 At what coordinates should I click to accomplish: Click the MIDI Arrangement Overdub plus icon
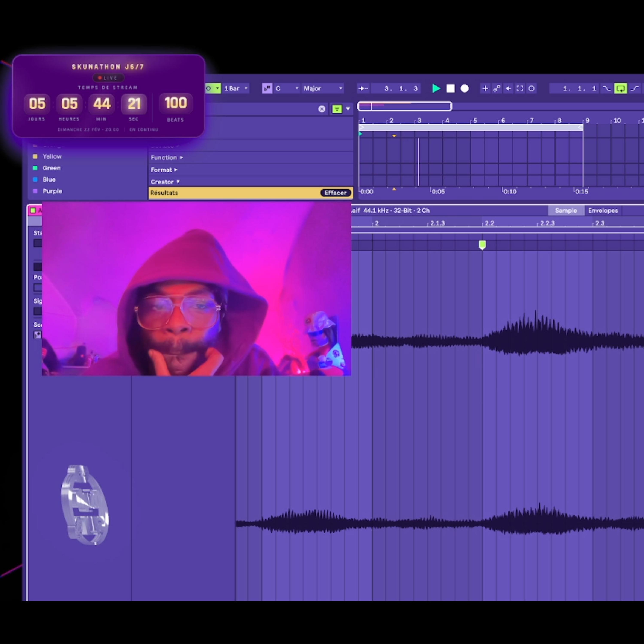point(485,88)
